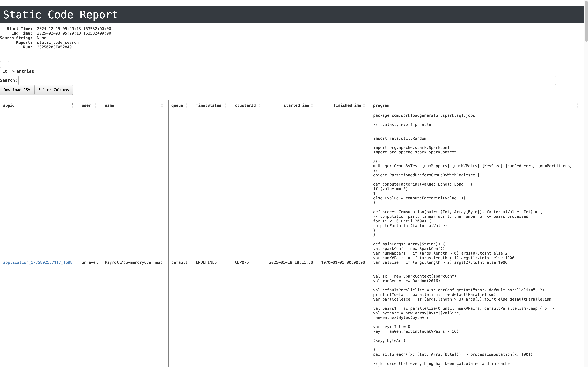Select startedTime '2025-01-18 18:11:30' cell
Image resolution: width=588 pixels, height=367 pixels.
291,262
